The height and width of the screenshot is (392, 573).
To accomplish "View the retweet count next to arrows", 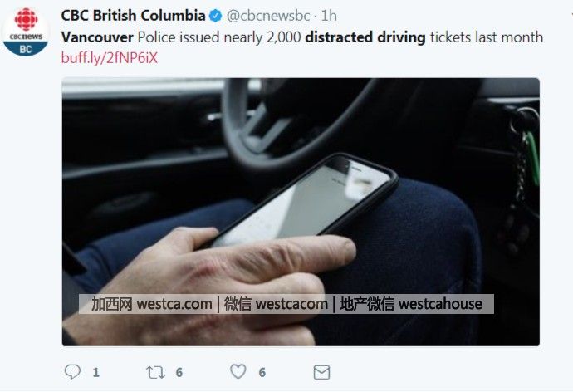I will [179, 372].
